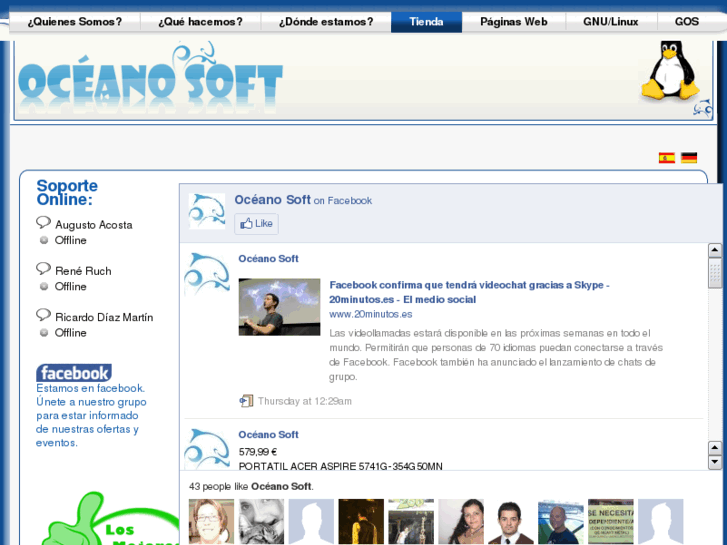The width and height of the screenshot is (727, 545).
Task: Open the ¿Quienes Somos? menu item
Action: 75,22
